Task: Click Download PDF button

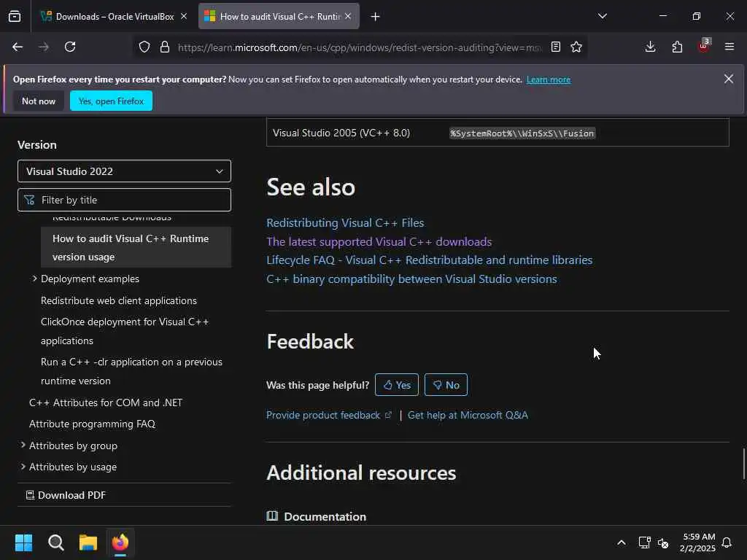Action: coord(66,495)
